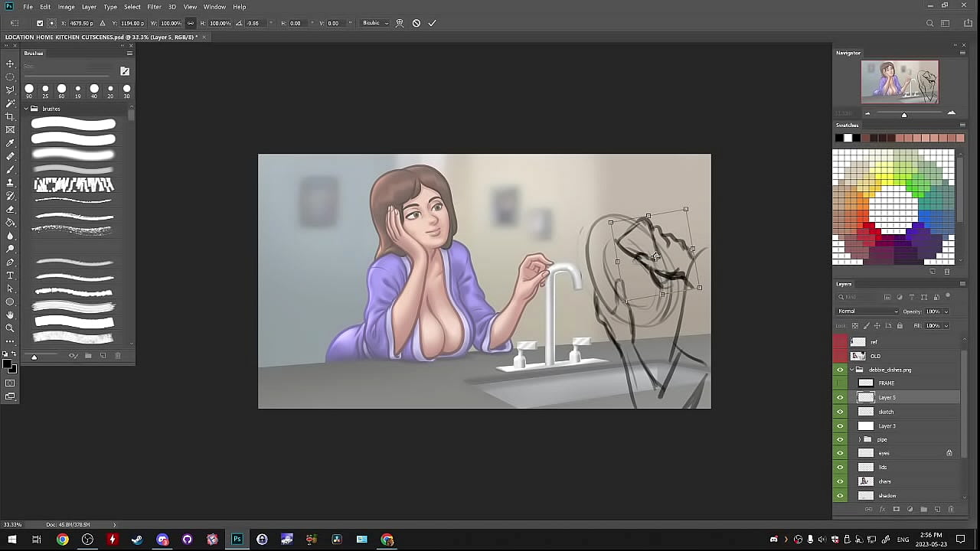
Task: Open the Window menu
Action: click(214, 7)
